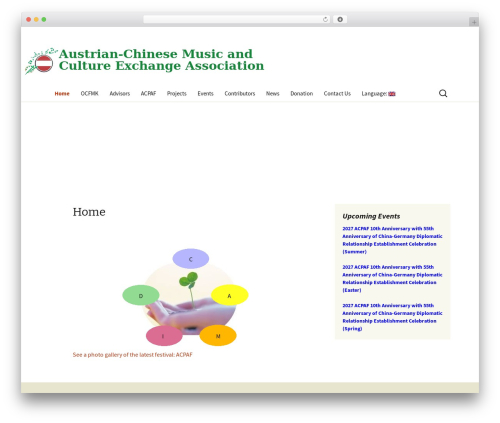Open the ACPAF 10th Anniversary (Spring) event link
The image size is (500, 423).
(392, 317)
